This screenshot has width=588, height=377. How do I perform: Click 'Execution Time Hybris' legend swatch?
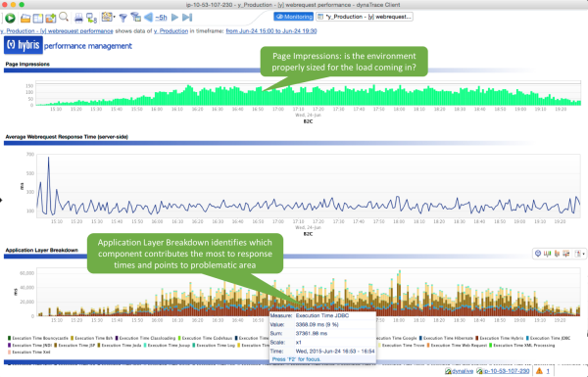[477, 338]
